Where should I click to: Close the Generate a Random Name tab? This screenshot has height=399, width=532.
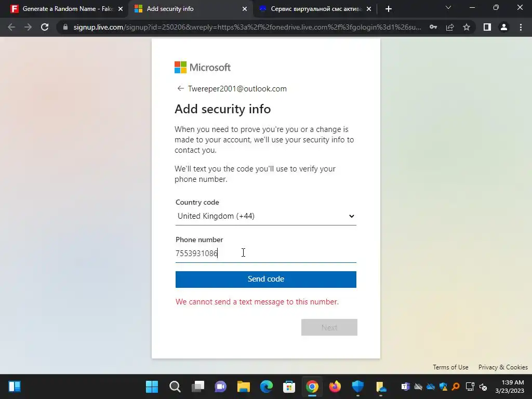[x=121, y=9]
